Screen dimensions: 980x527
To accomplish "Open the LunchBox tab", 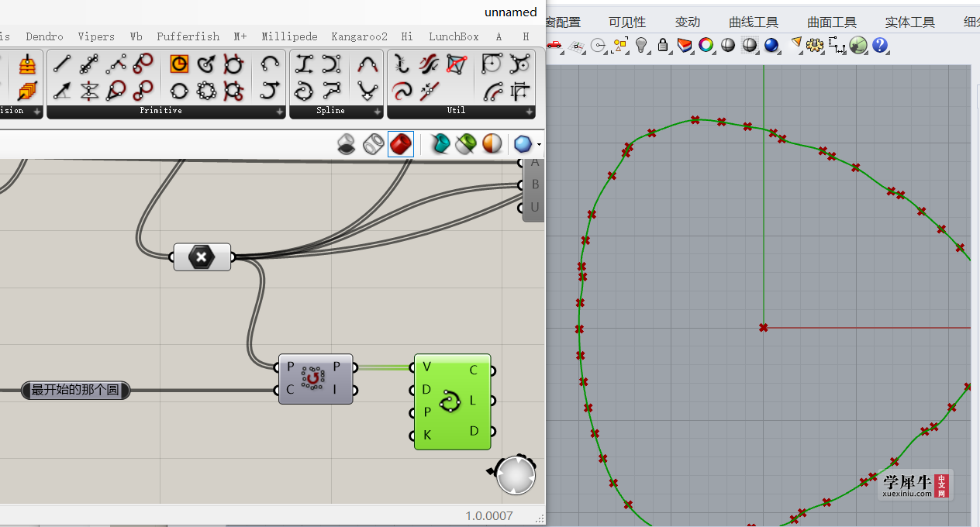I will click(454, 36).
